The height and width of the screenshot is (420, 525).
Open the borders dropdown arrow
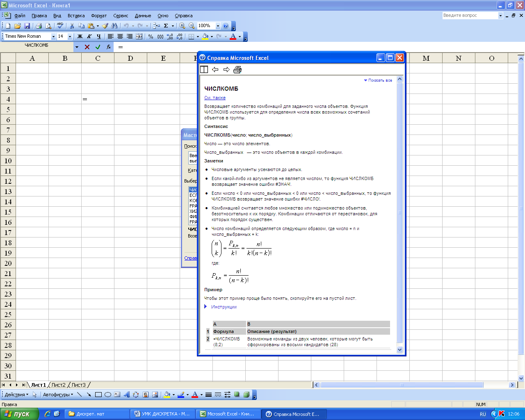point(198,37)
